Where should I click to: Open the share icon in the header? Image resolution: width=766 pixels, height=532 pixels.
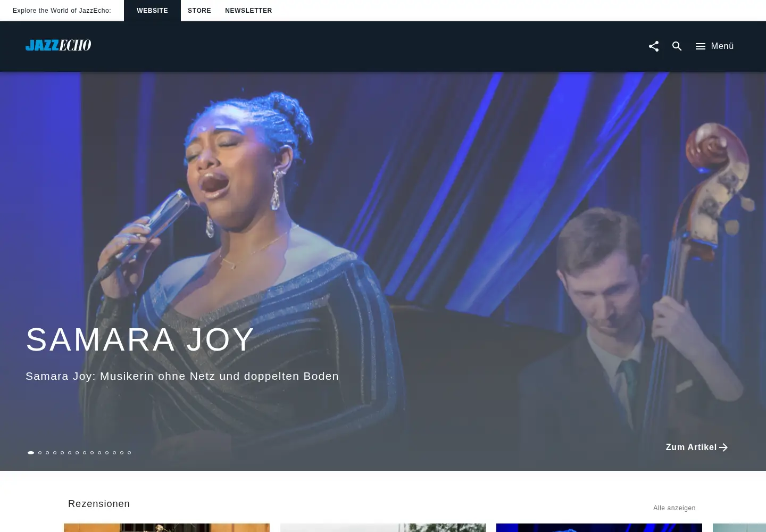coord(654,46)
